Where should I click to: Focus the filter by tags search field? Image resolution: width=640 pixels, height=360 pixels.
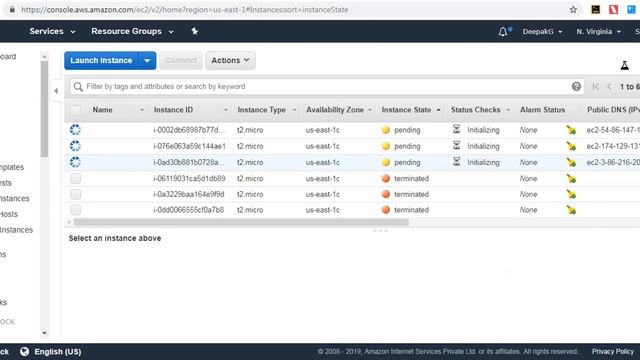[x=327, y=87]
